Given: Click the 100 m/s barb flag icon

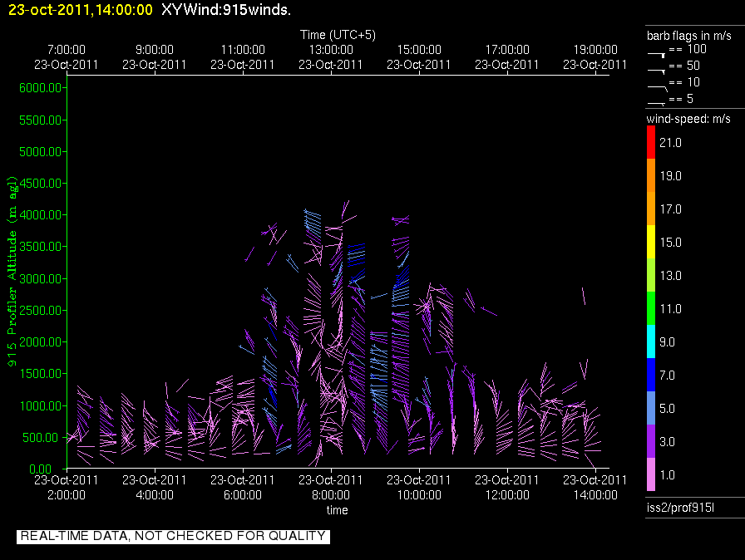Looking at the screenshot, I should coord(657,54).
